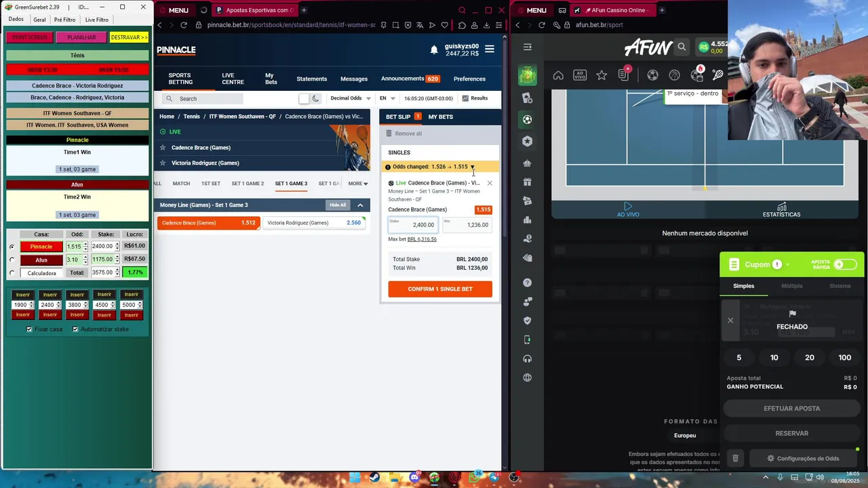Collapse Money Line Set 1 Game 3 section
868x488 pixels.
tap(360, 205)
